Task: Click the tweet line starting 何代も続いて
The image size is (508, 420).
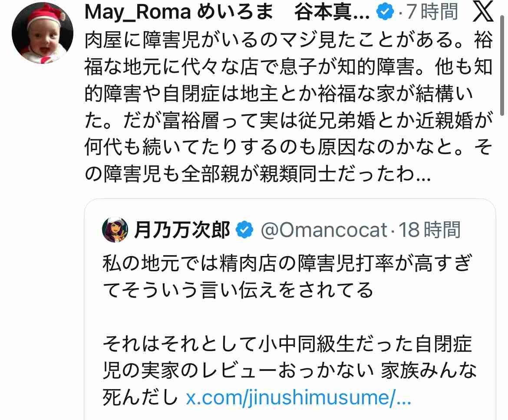Action: (288, 148)
